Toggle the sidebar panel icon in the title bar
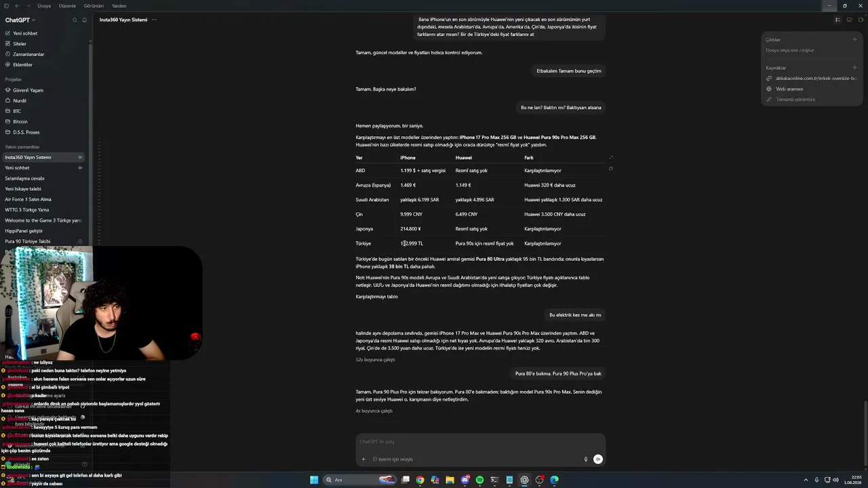This screenshot has width=868, height=488. coord(6,5)
